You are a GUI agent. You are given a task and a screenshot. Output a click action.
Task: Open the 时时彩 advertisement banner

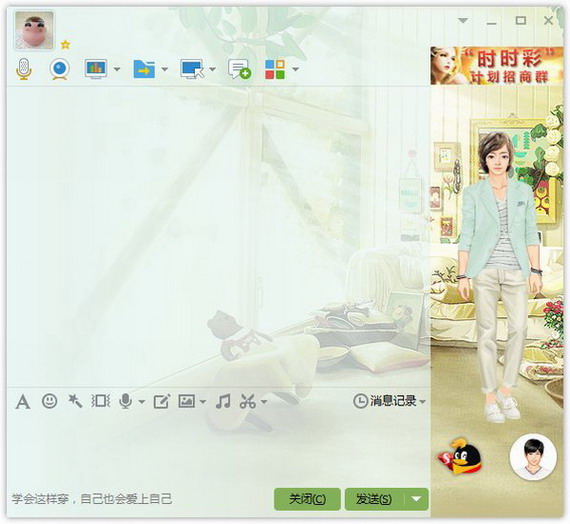tap(497, 66)
